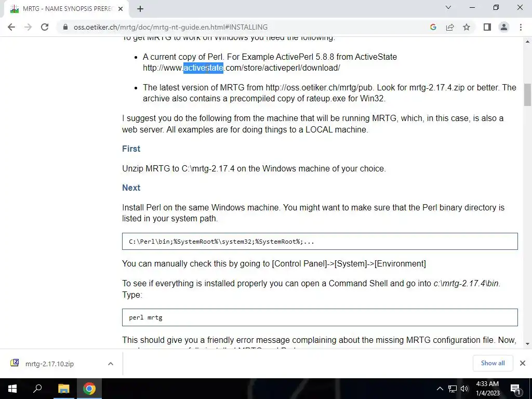The width and height of the screenshot is (532, 399).
Task: Click the highlighted word activestate
Action: [x=203, y=68]
